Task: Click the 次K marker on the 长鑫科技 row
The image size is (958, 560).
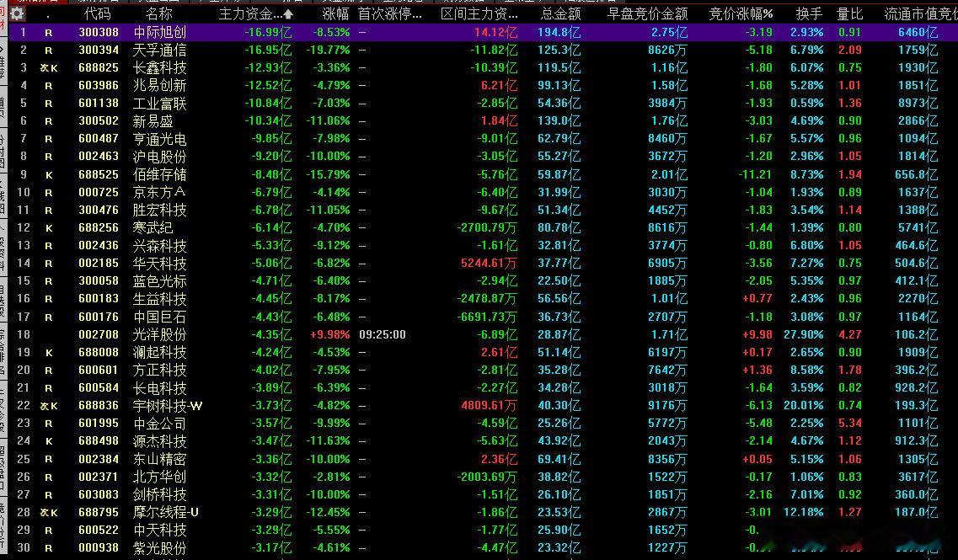Action: click(49, 68)
